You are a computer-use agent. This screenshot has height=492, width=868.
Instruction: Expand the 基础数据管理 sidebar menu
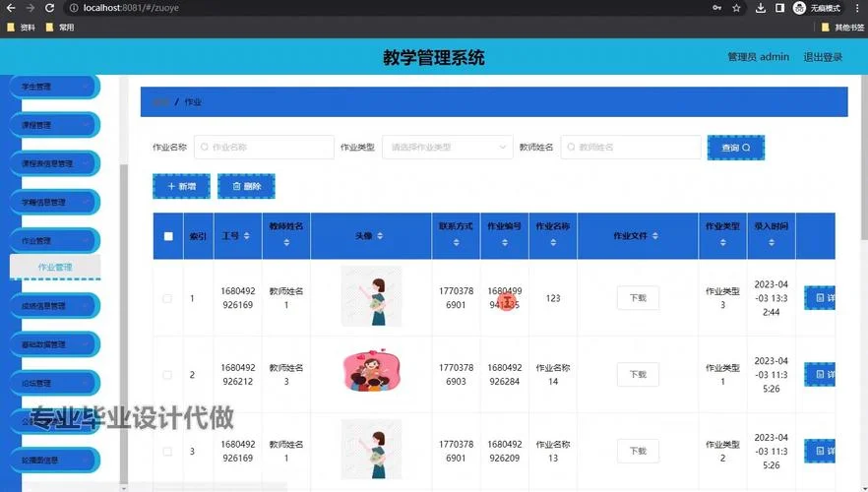54,344
